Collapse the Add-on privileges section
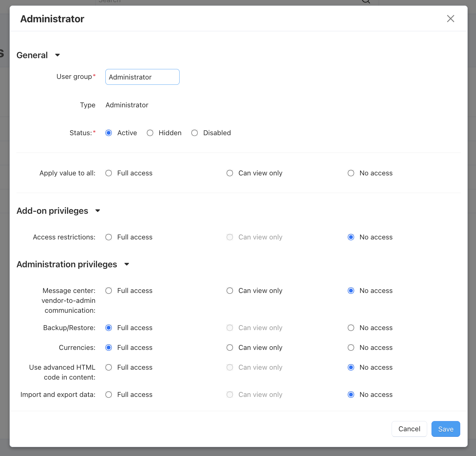Screen dimensions: 476x456 tap(98, 211)
